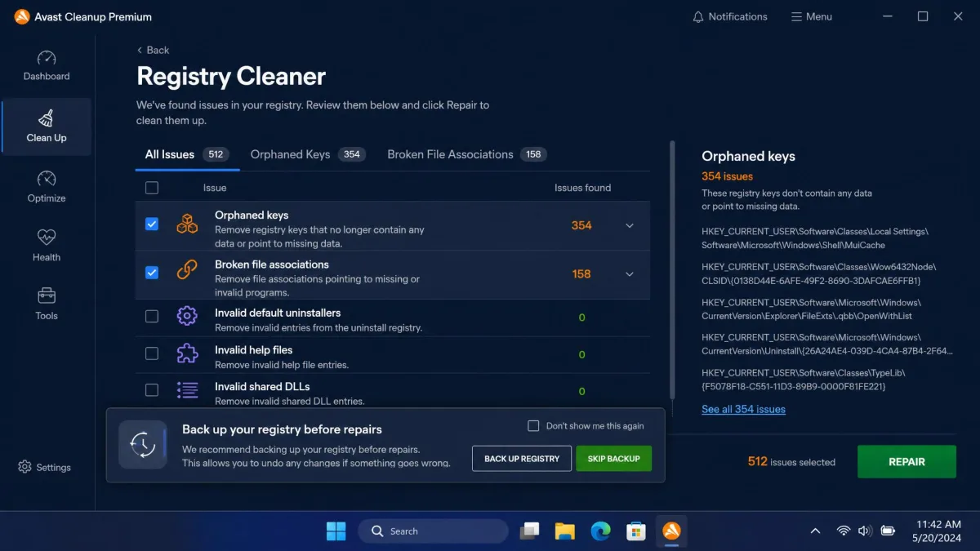Show hidden tray icons chevron
The width and height of the screenshot is (980, 551).
point(815,531)
